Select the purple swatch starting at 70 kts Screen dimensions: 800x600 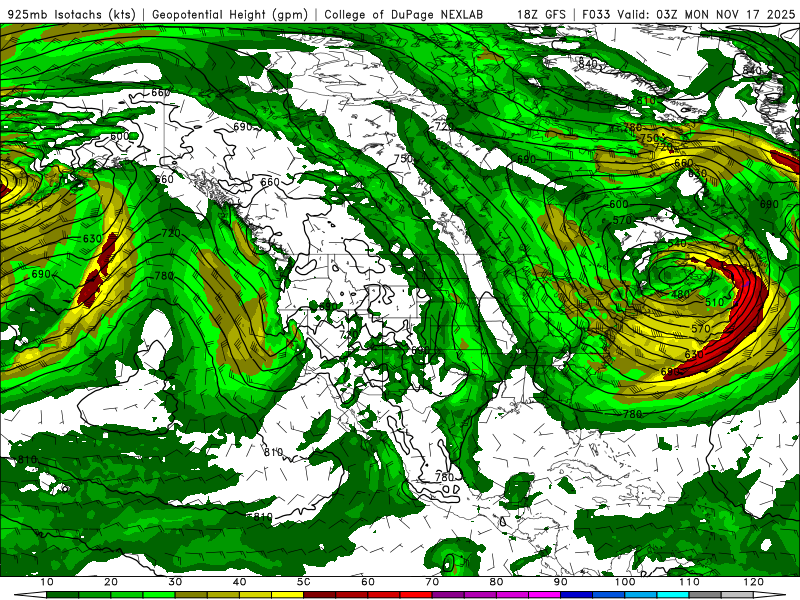click(448, 594)
